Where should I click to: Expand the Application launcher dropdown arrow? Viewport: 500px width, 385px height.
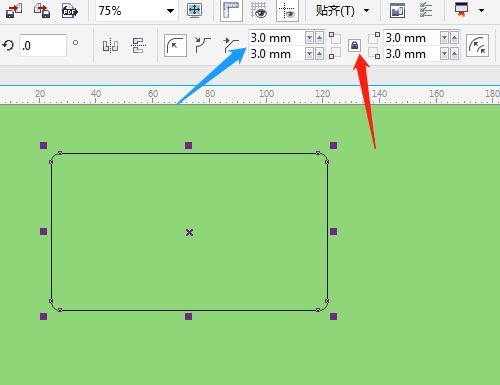pyautogui.click(x=481, y=10)
